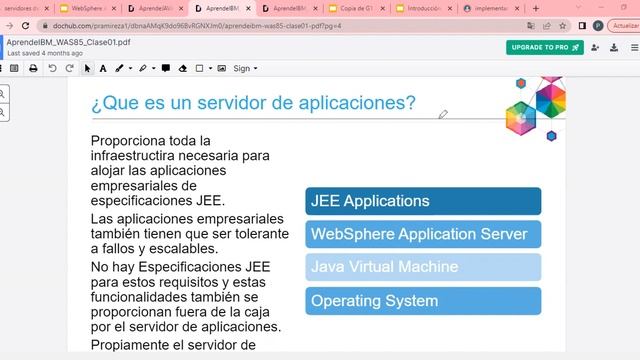This screenshot has height=360, width=640.
Task: Zoom in with upper magnifier
Action: click(2, 95)
